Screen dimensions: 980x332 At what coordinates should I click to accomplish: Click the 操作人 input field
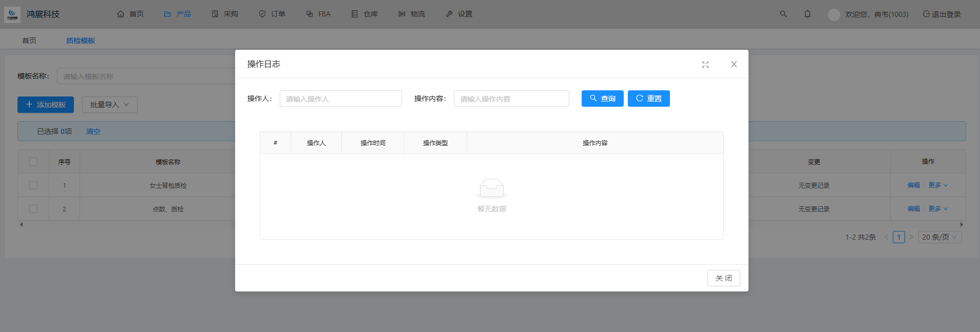pyautogui.click(x=340, y=99)
